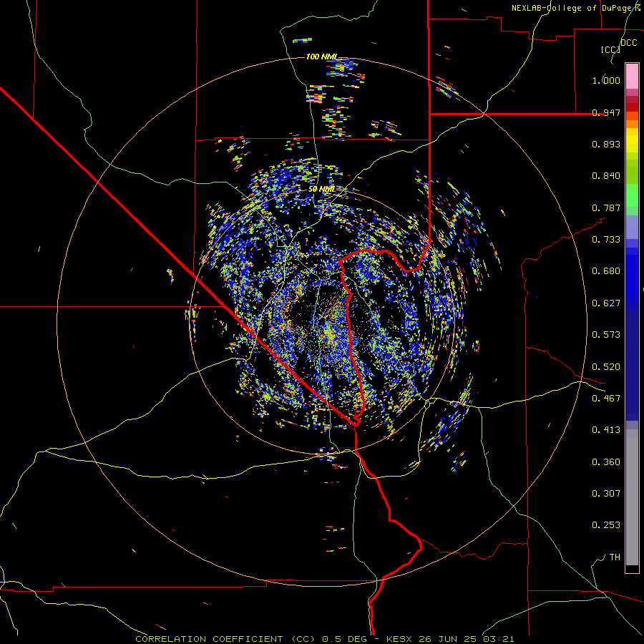Click the blue 0.680 legend color
The height and width of the screenshot is (644, 644).
632,271
